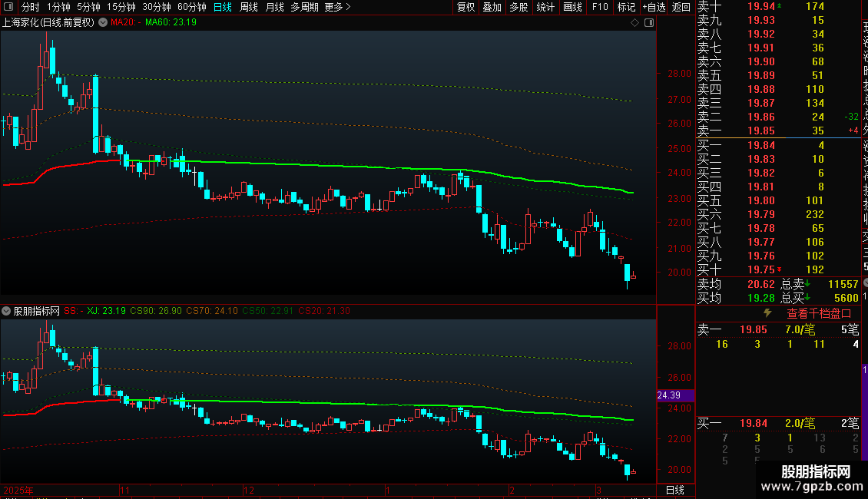Select the 卖一 19.85 order book row with volume 35

(x=778, y=131)
